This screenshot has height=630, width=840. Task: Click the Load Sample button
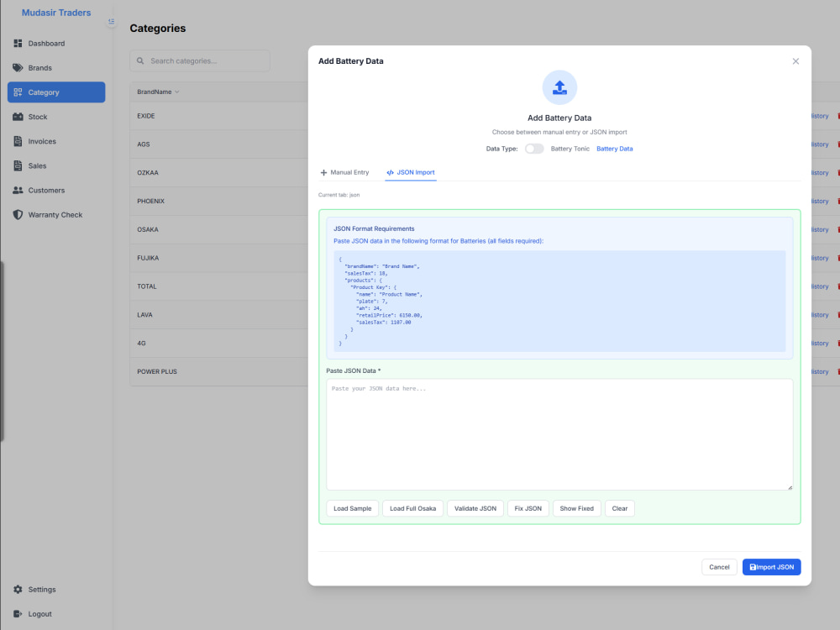(x=353, y=508)
